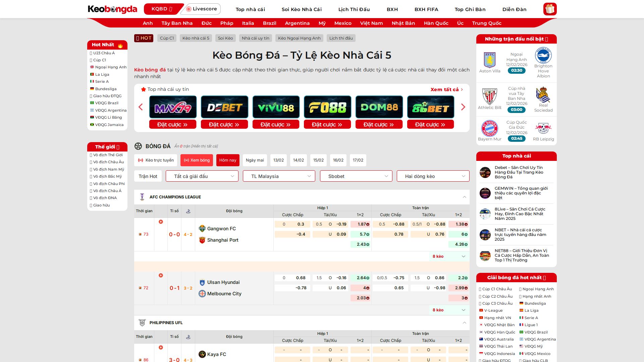
Task: Toggle the Kèo trực tuyến live mode
Action: click(156, 160)
